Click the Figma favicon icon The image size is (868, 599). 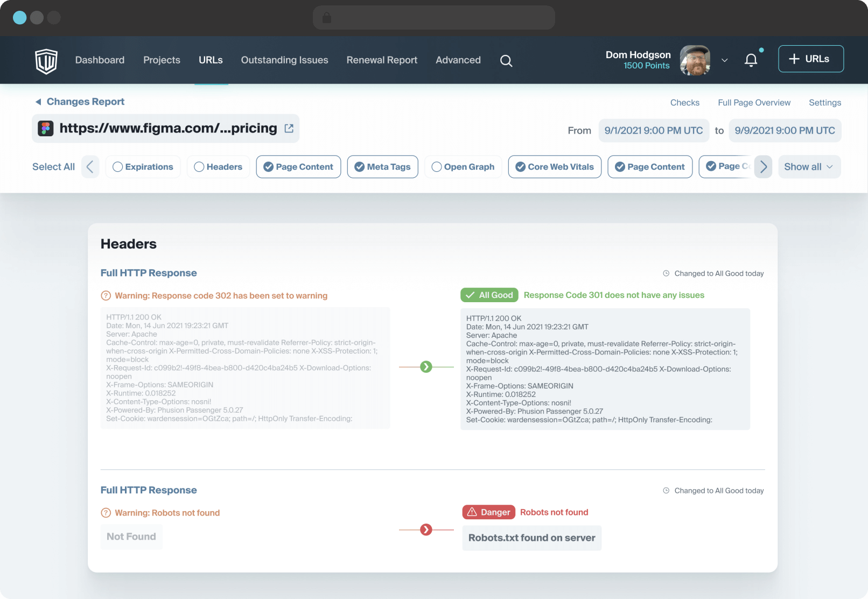tap(45, 128)
